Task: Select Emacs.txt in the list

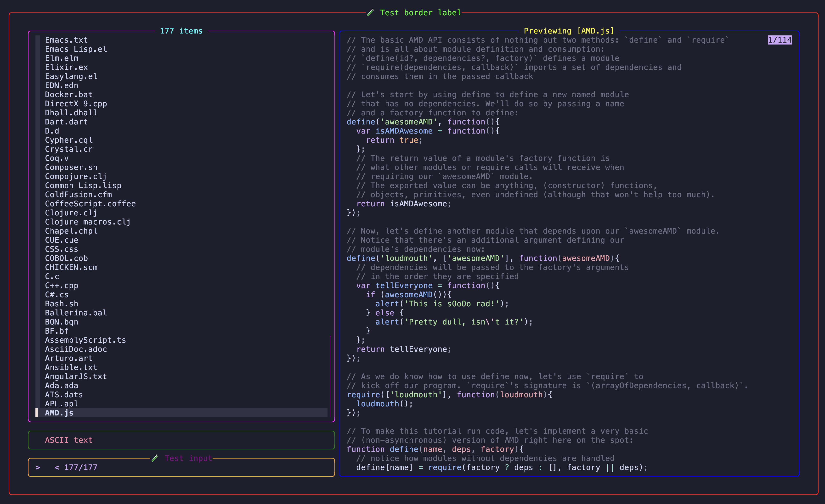Action: click(x=66, y=40)
